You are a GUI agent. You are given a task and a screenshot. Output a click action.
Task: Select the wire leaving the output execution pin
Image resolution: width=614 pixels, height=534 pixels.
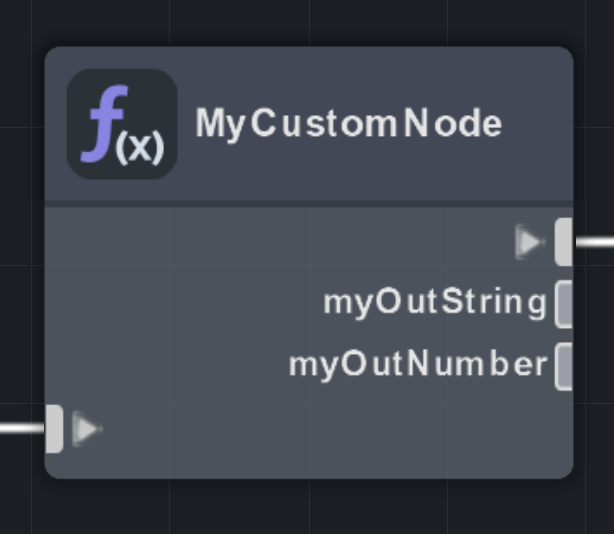[595, 242]
